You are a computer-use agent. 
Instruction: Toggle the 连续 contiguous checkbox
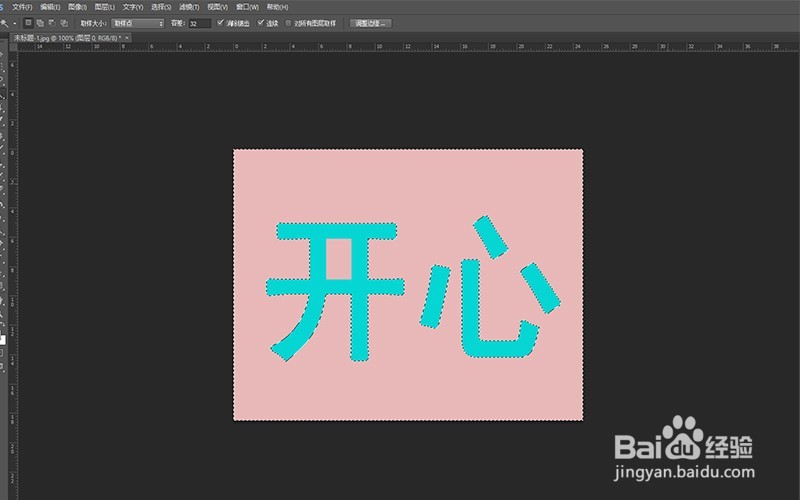point(261,23)
